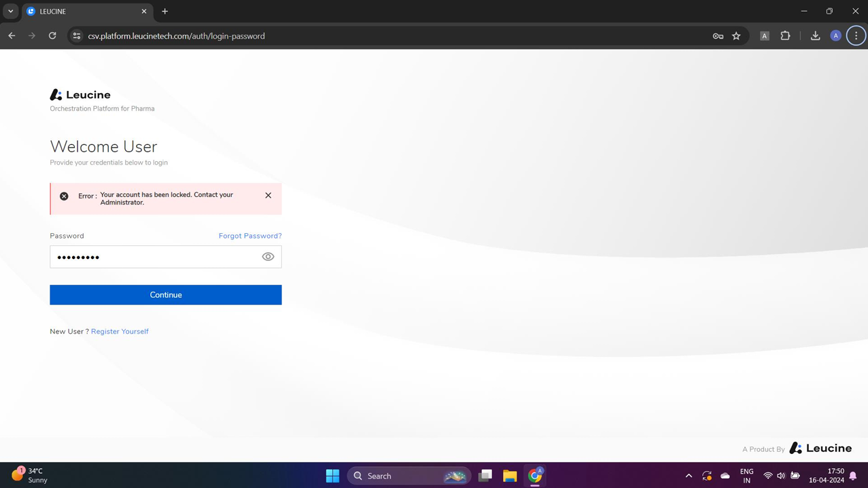Image resolution: width=868 pixels, height=488 pixels.
Task: Click the Continue button
Action: 165,294
